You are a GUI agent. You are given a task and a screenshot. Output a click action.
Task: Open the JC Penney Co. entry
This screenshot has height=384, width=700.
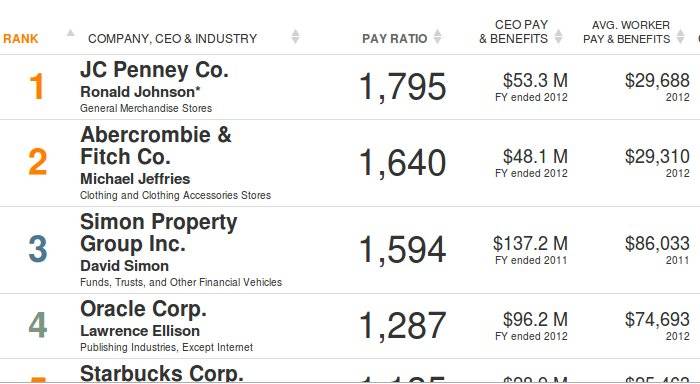pos(154,70)
